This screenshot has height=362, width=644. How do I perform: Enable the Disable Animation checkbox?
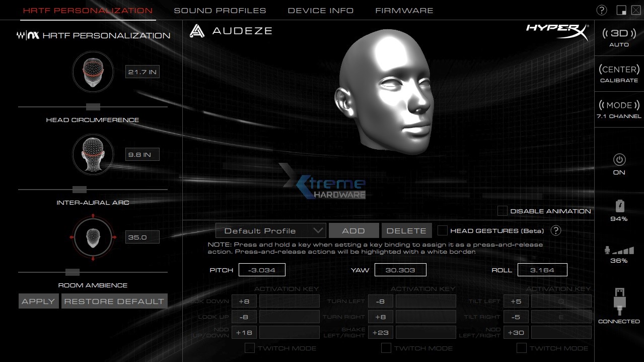tap(502, 211)
